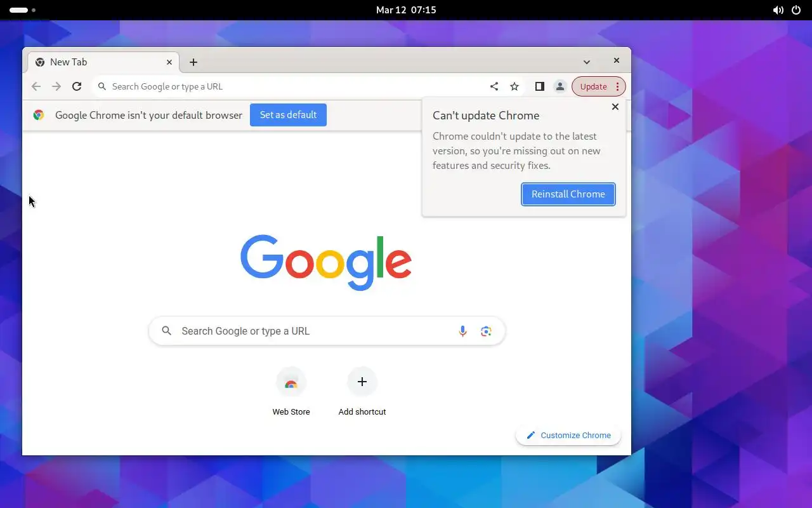Click the magnifier in Google search box

coord(167,331)
